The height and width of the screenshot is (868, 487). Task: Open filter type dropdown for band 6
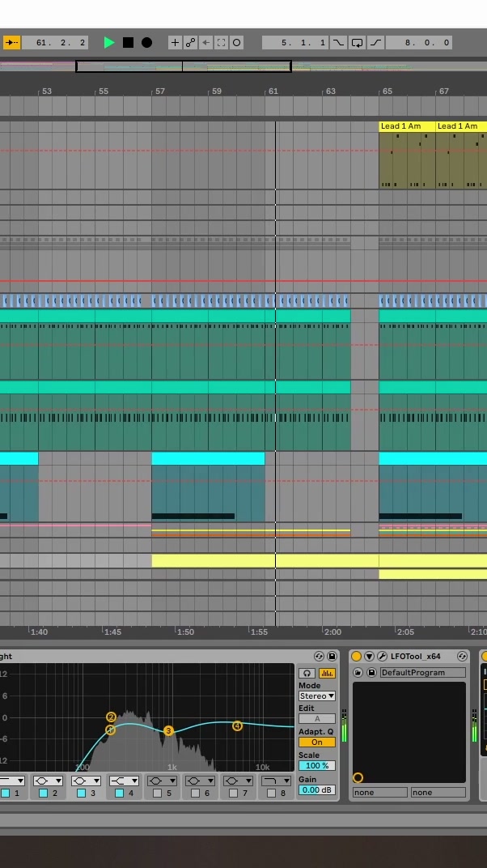200,781
